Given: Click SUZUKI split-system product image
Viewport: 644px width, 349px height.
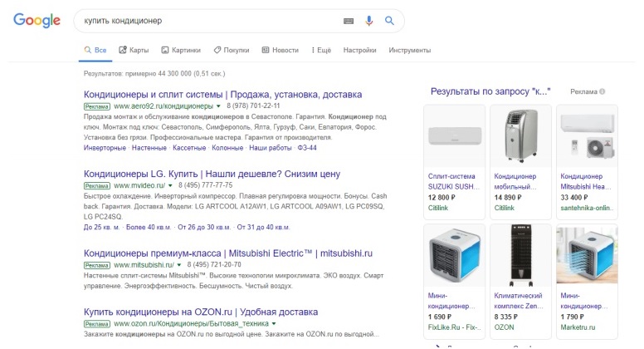Looking at the screenshot, I should click(x=454, y=136).
